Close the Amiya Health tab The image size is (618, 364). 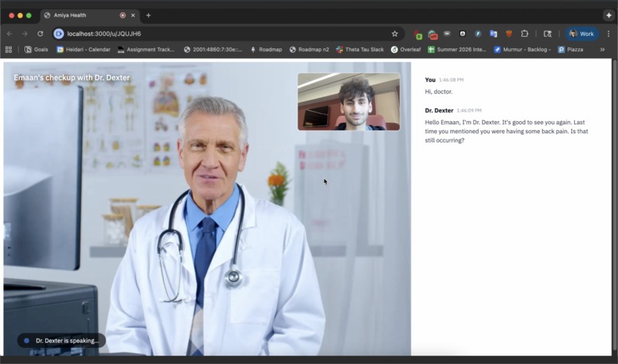coord(133,15)
